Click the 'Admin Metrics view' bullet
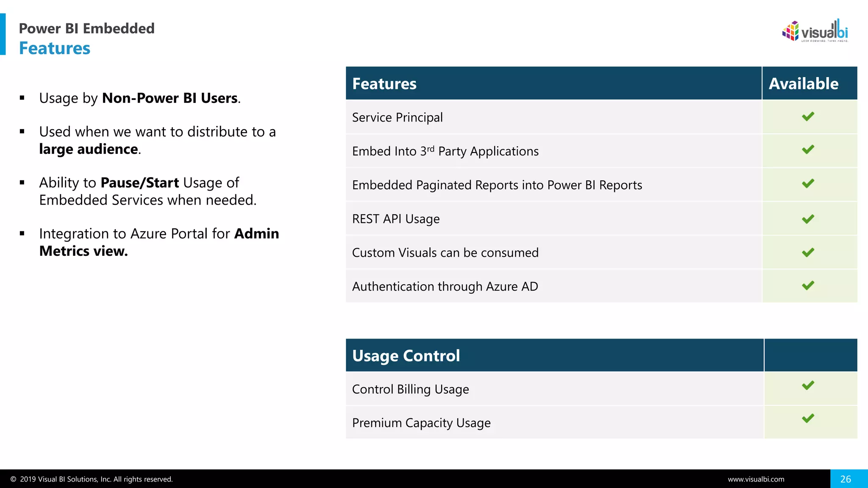Image resolution: width=868 pixels, height=488 pixels. coord(159,242)
